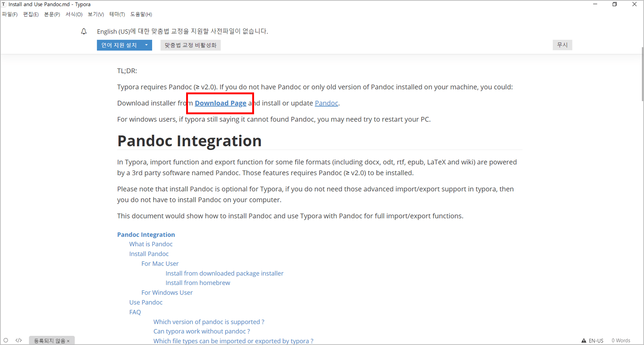Close the 등록되지 않음 label with x
The image size is (644, 345).
(x=68, y=341)
